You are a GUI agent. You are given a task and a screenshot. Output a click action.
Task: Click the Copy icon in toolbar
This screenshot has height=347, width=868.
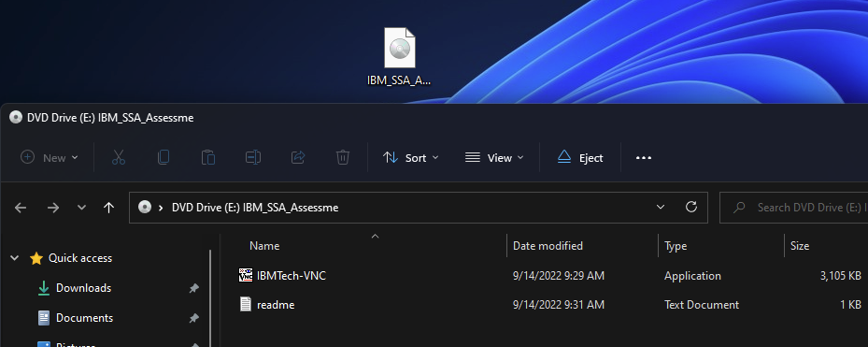pyautogui.click(x=164, y=157)
